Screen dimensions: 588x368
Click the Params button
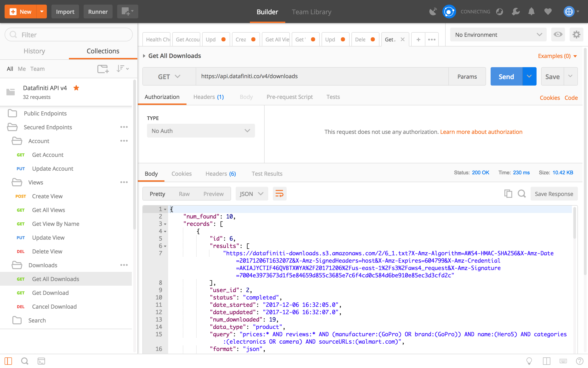[x=467, y=76]
